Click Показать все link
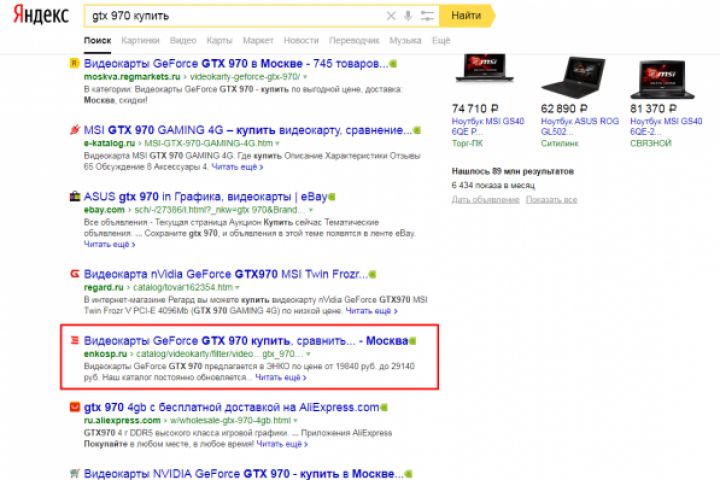 coord(551,200)
